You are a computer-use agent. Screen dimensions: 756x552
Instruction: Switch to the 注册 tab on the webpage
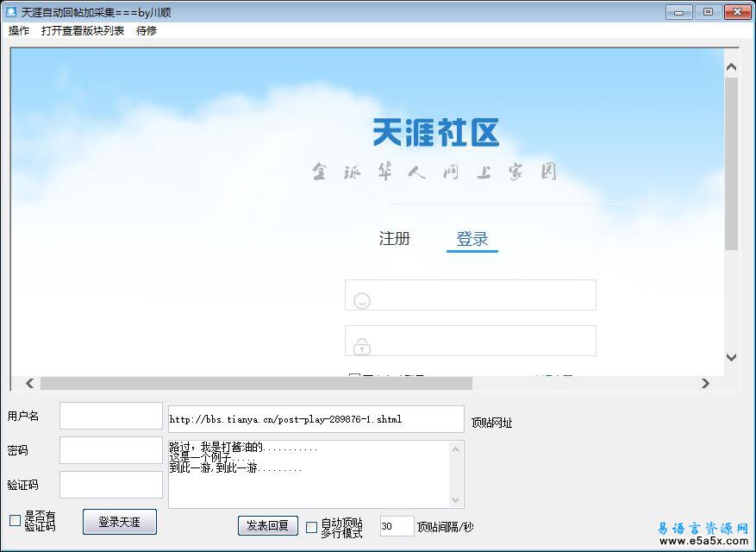pos(395,238)
